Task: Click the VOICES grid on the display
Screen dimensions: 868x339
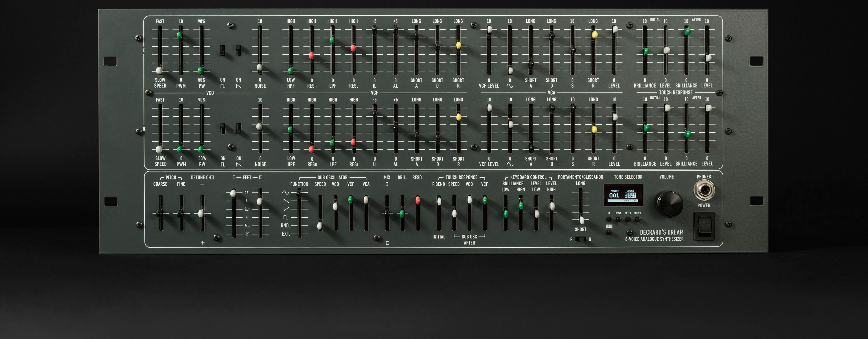Action: (630, 195)
